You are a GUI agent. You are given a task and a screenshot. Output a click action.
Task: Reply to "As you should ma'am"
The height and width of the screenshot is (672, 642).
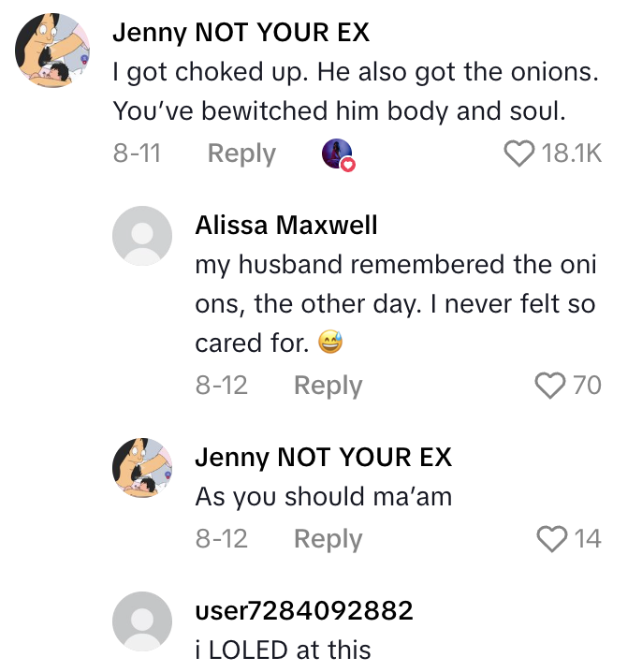pyautogui.click(x=328, y=538)
